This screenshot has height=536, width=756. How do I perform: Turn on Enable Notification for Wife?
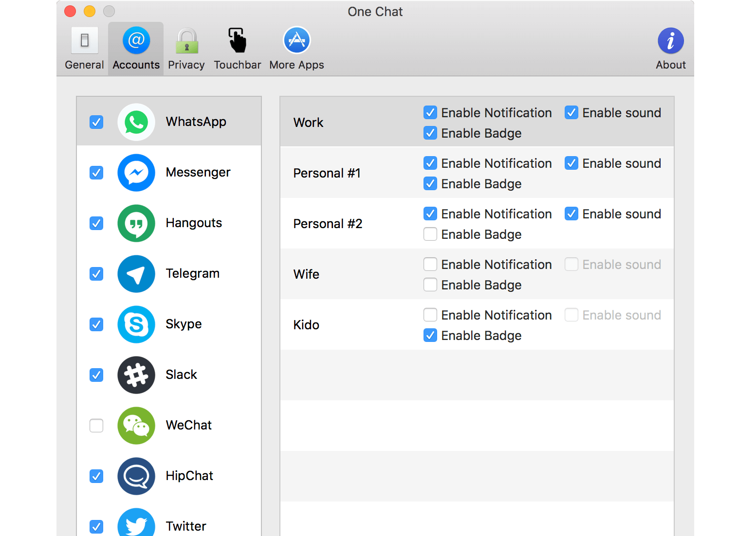(x=430, y=264)
